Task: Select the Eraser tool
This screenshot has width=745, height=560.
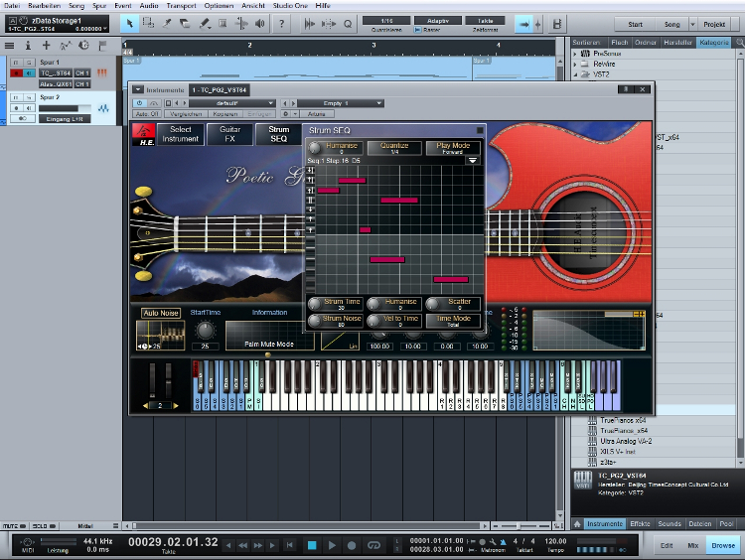Action: (x=186, y=23)
